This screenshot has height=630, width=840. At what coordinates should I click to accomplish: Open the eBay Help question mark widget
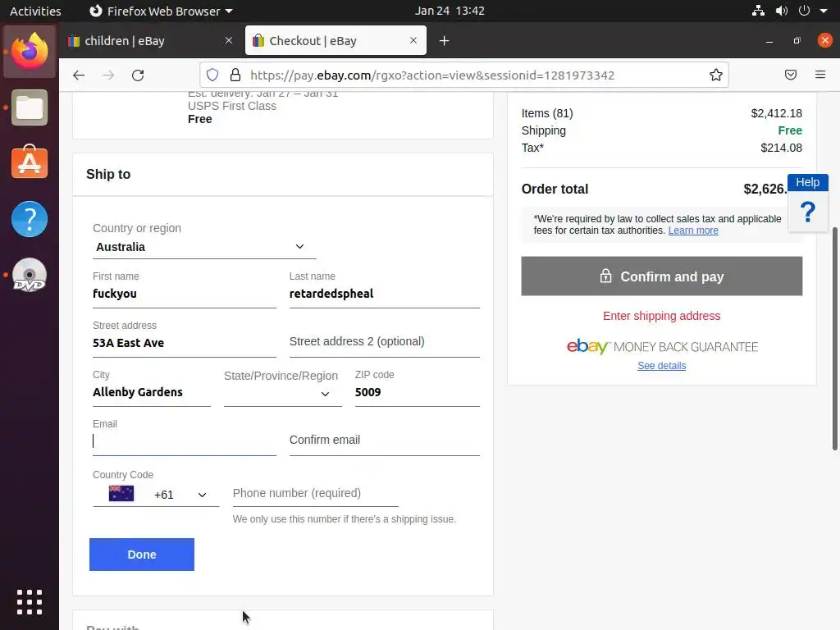click(x=807, y=212)
